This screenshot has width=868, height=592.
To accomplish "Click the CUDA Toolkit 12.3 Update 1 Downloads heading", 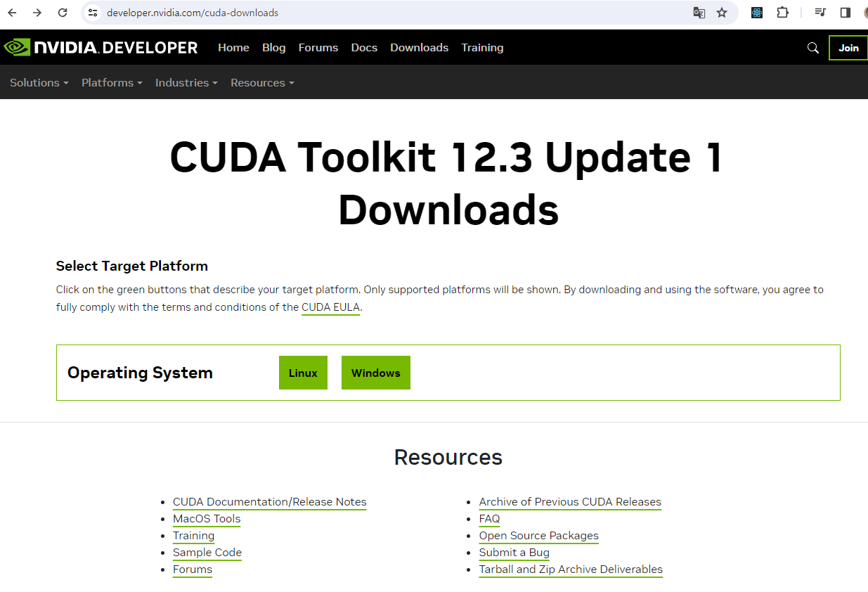I will pyautogui.click(x=448, y=183).
